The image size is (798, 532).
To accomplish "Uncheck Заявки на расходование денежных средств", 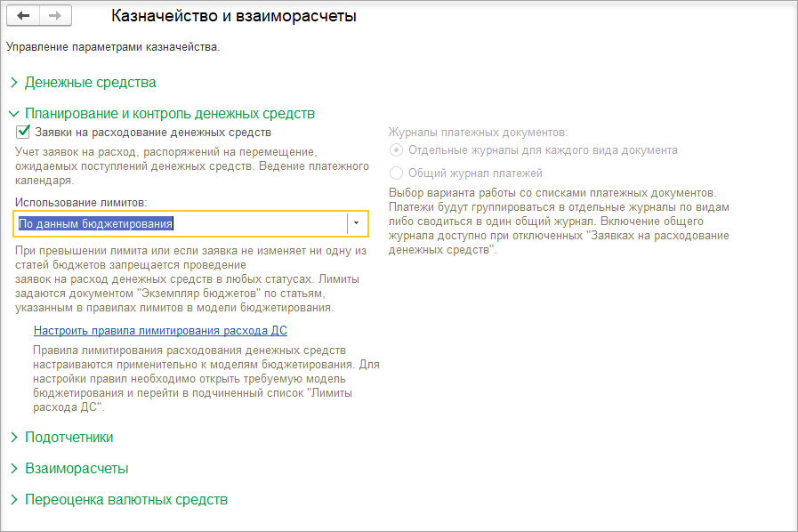I will pyautogui.click(x=23, y=133).
